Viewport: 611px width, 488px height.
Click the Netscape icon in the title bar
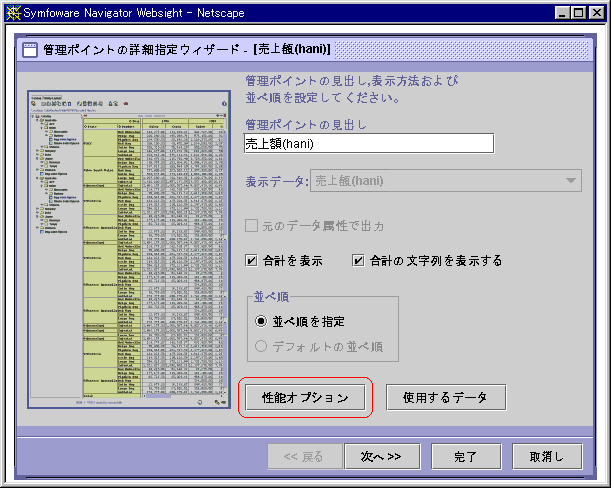coord(12,12)
